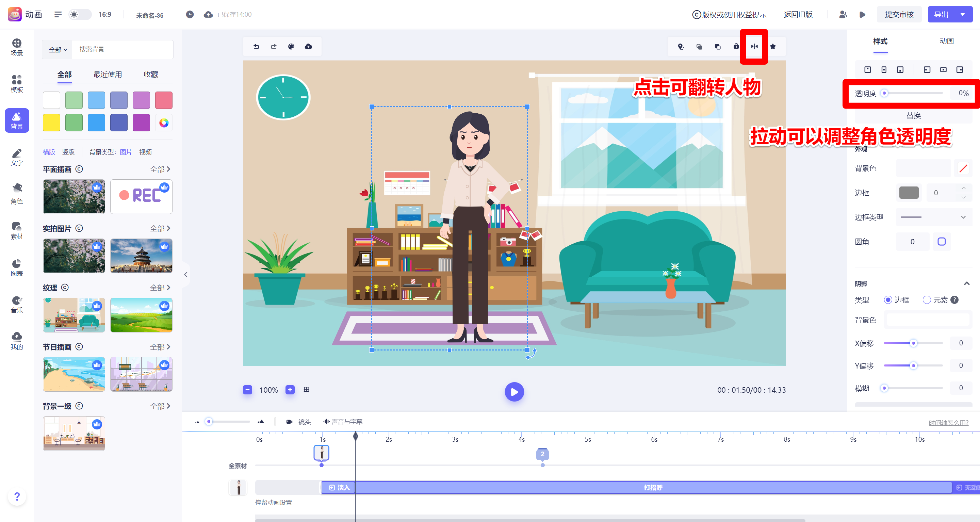Click 返回旧版 link

(x=798, y=14)
